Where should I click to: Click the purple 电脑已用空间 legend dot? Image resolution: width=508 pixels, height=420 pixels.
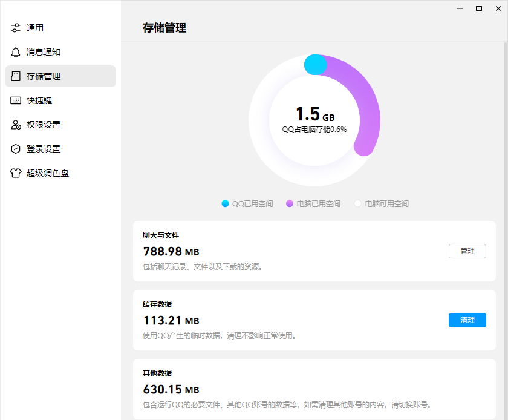click(x=290, y=204)
